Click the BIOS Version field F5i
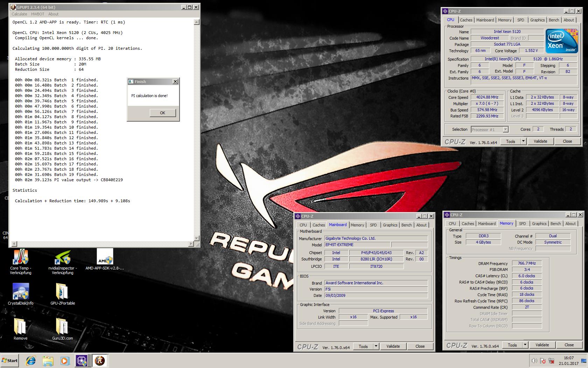Viewport: 588px width, 368px height. [x=376, y=289]
